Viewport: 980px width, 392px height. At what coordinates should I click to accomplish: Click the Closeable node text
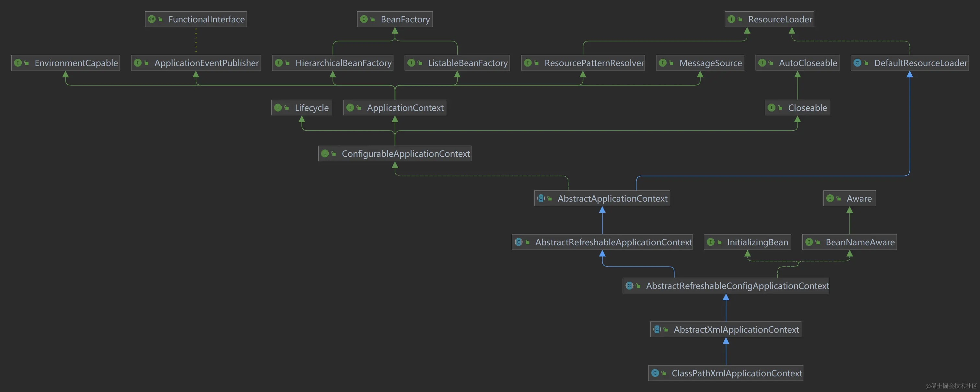click(807, 108)
